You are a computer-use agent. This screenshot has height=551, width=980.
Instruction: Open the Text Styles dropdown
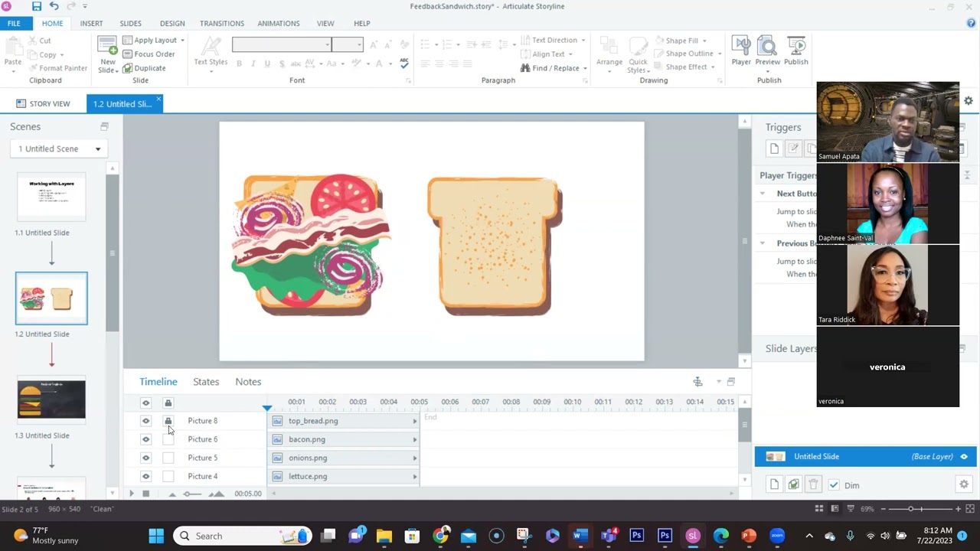click(211, 54)
